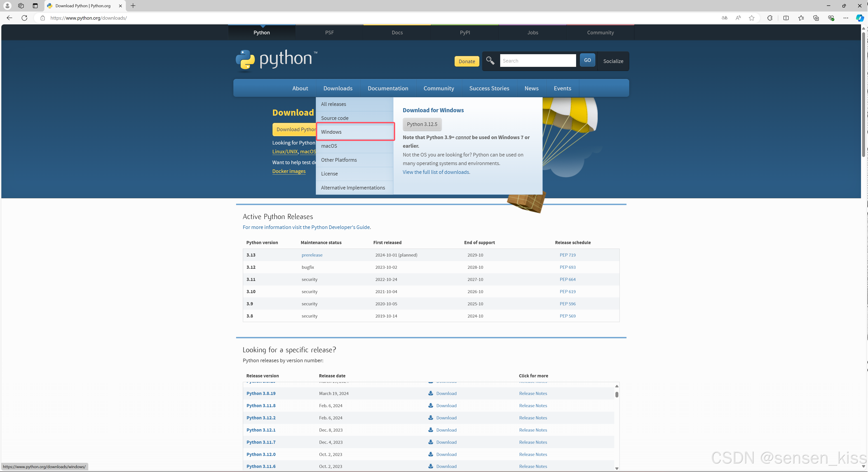Open the PEP 719 release schedule

(x=568, y=255)
